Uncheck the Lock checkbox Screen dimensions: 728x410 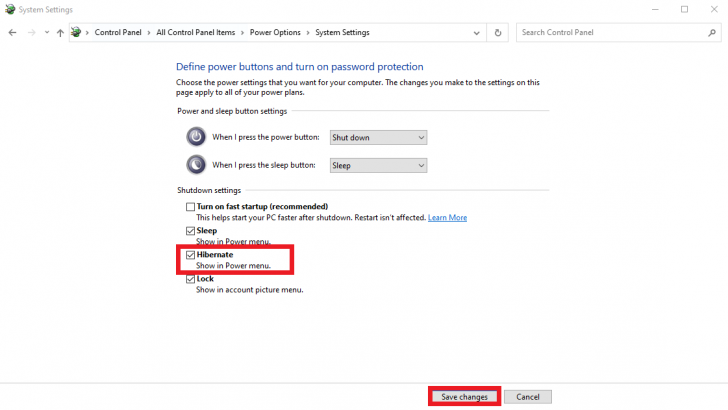(x=190, y=279)
